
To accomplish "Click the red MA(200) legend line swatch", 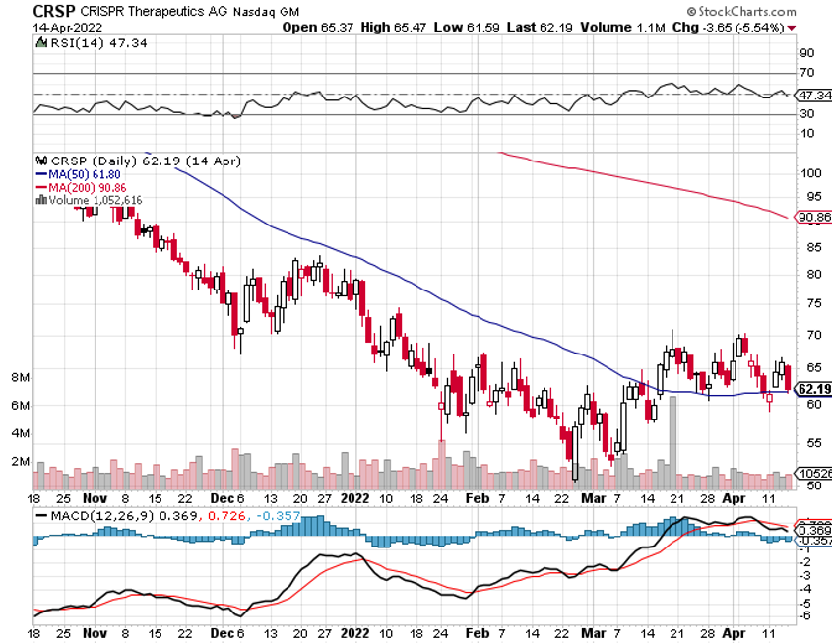I will coord(40,187).
